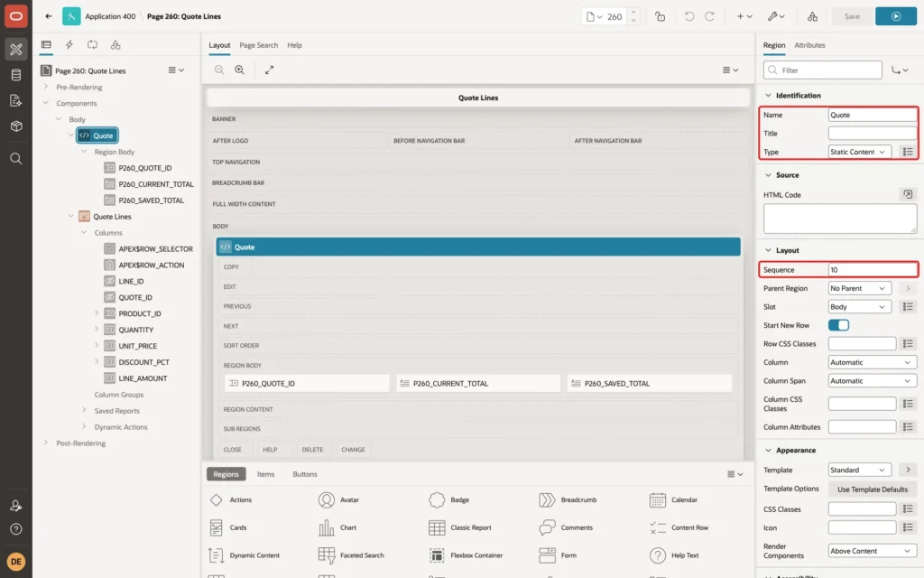Select the Calendar gallery item
Image resolution: width=924 pixels, height=578 pixels.
point(673,499)
